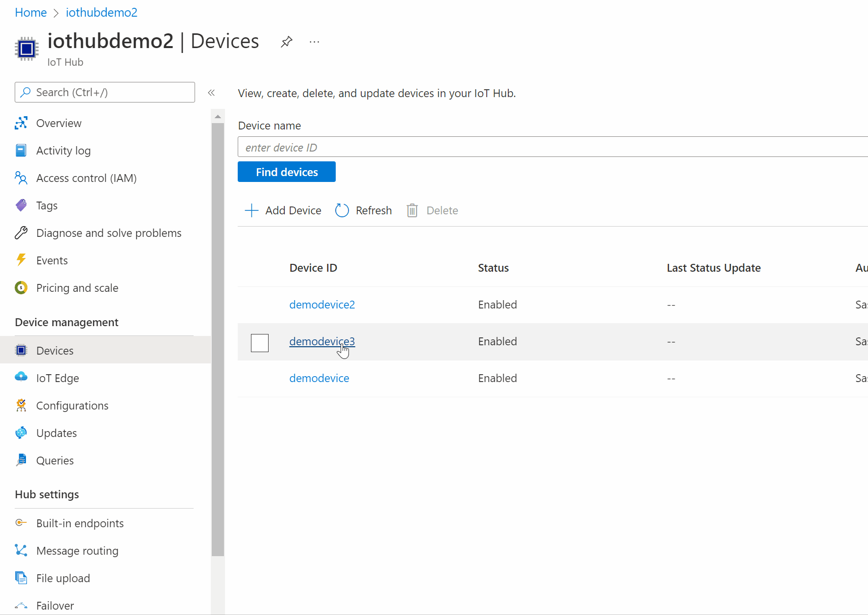Open Devices in the sidebar menu
Viewport: 868px width, 615px height.
(x=105, y=351)
